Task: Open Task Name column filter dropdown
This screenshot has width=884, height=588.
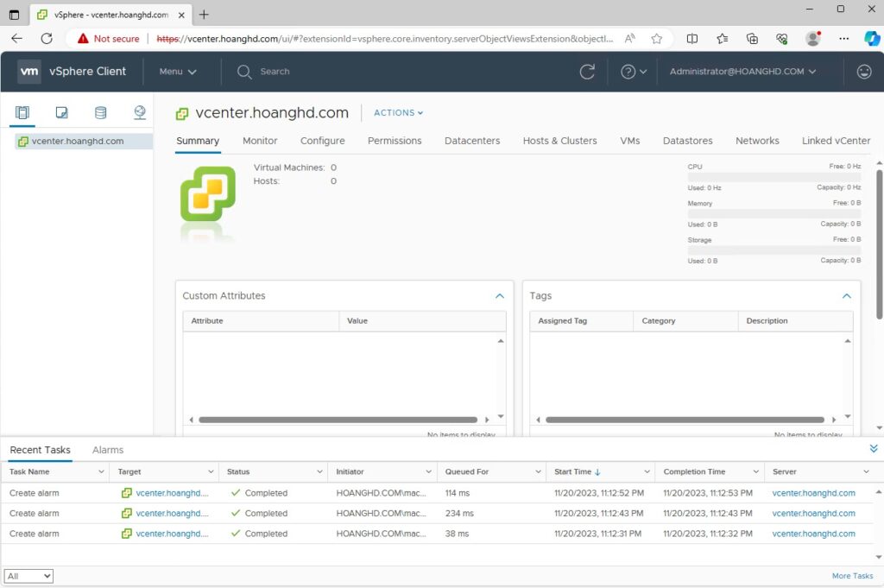Action: coord(101,471)
